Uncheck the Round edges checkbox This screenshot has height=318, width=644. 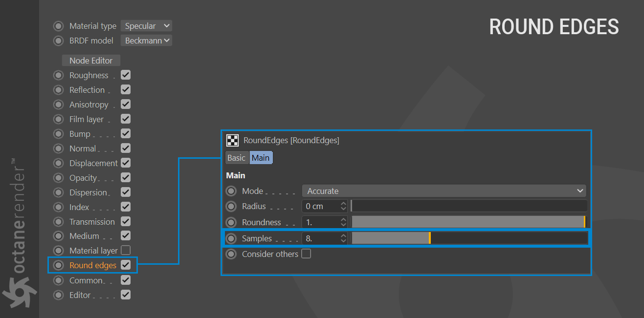[126, 265]
